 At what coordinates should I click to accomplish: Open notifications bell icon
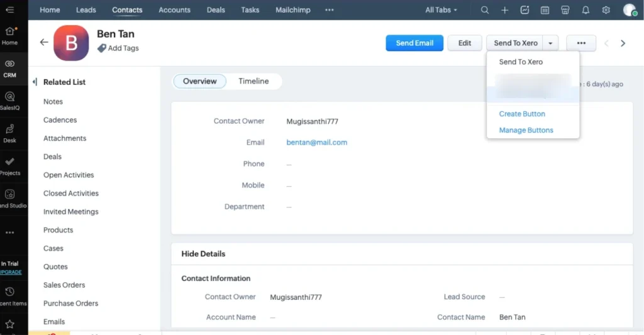pyautogui.click(x=586, y=10)
